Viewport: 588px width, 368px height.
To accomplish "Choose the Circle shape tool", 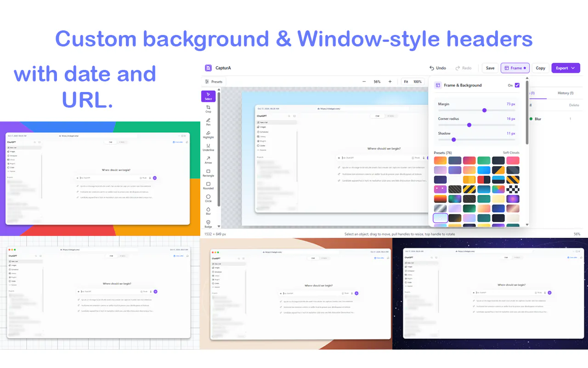I will 208,198.
